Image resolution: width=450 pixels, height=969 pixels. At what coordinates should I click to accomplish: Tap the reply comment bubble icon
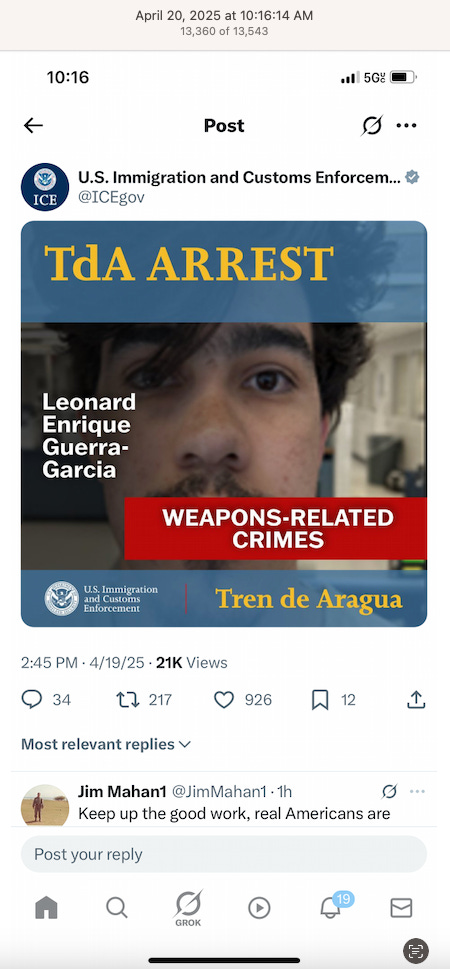tap(32, 700)
